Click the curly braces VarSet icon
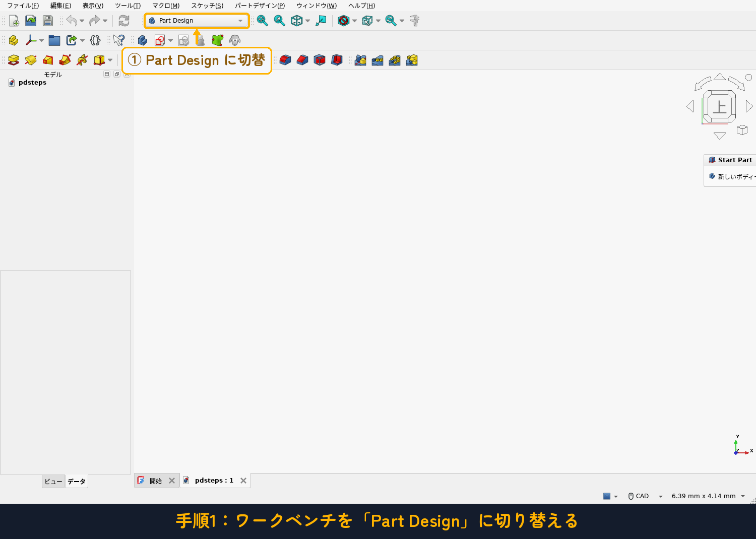This screenshot has height=539, width=756. coord(95,40)
